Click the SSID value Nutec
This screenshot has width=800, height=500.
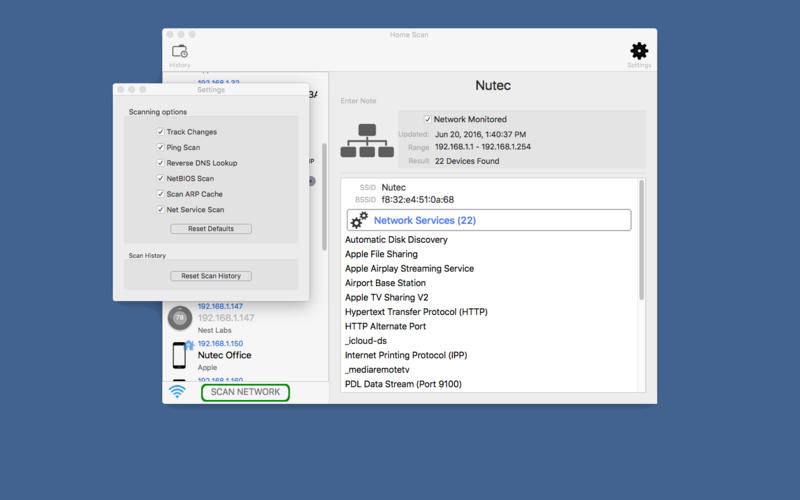(393, 187)
